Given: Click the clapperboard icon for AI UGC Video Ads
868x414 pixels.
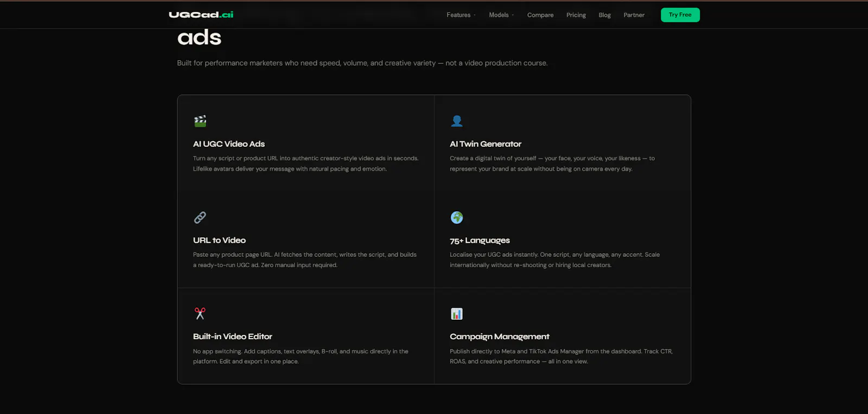Looking at the screenshot, I should click(200, 121).
